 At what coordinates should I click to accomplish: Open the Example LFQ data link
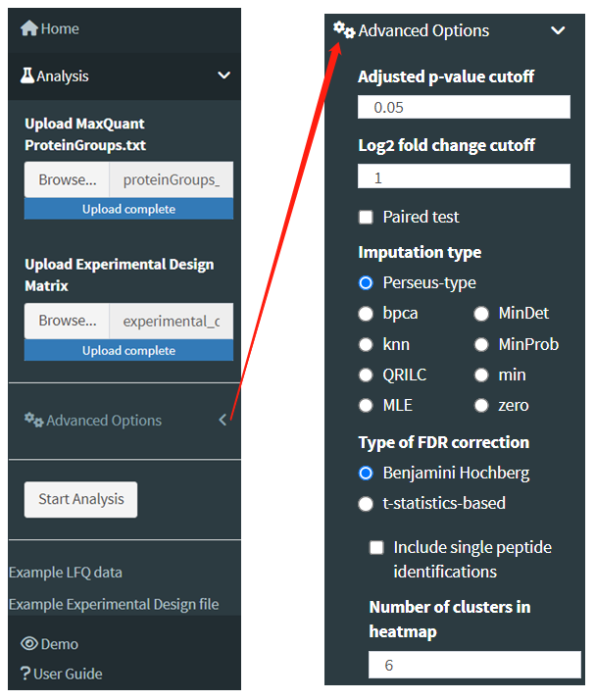tap(66, 572)
